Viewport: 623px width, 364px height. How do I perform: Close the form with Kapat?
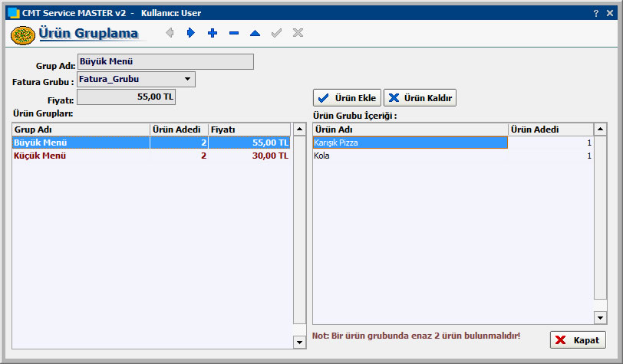(x=578, y=339)
